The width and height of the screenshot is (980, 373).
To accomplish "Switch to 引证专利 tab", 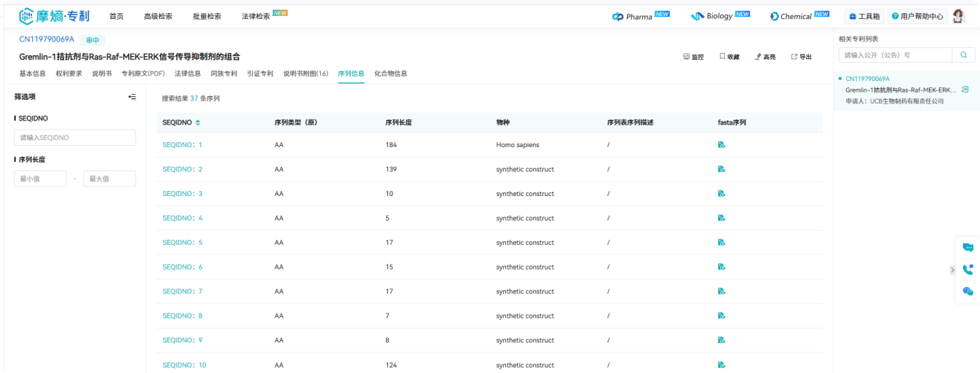I will 260,74.
